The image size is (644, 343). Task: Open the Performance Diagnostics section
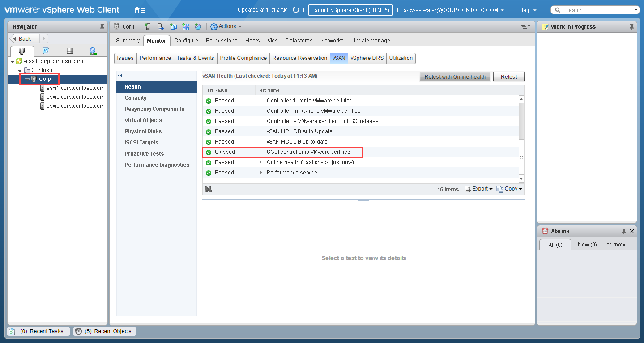coord(157,165)
